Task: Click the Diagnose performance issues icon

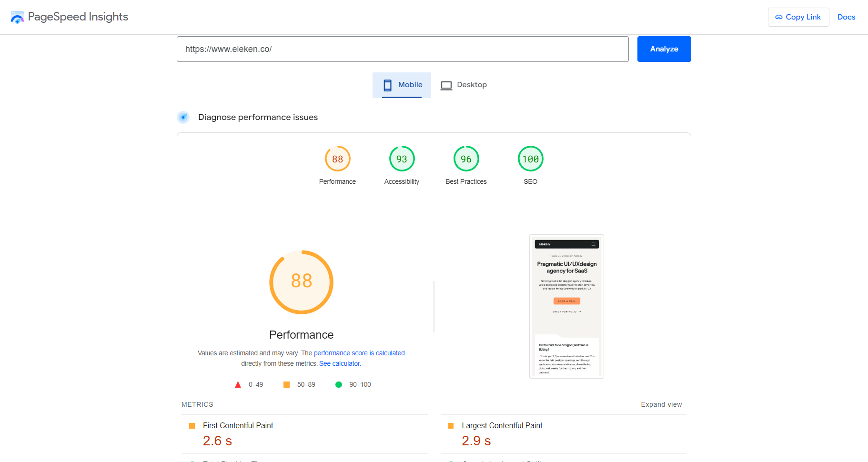Action: coord(183,117)
